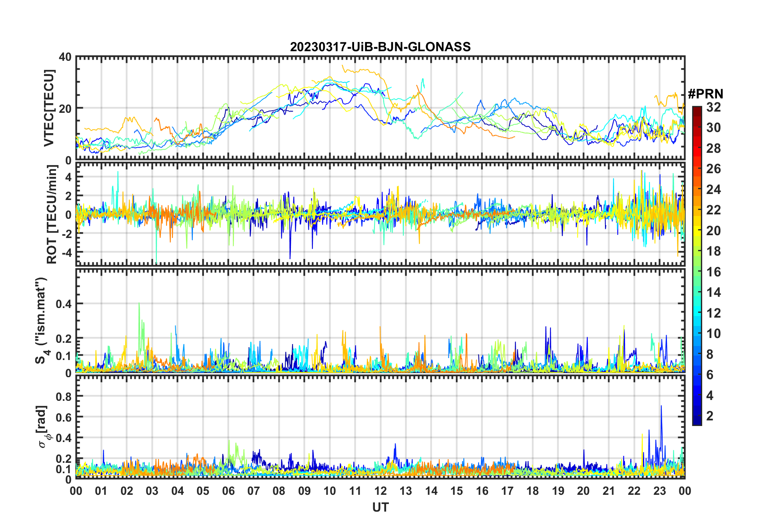Select colorbar tick label 10
761x532 pixels.
point(713,333)
